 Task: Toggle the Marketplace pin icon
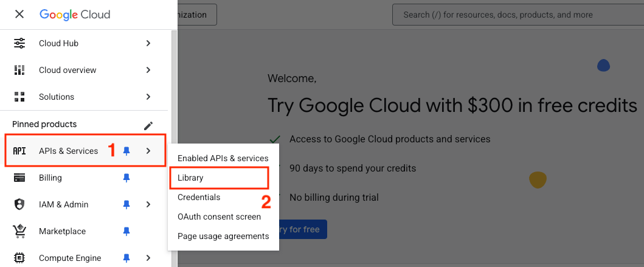tap(126, 231)
